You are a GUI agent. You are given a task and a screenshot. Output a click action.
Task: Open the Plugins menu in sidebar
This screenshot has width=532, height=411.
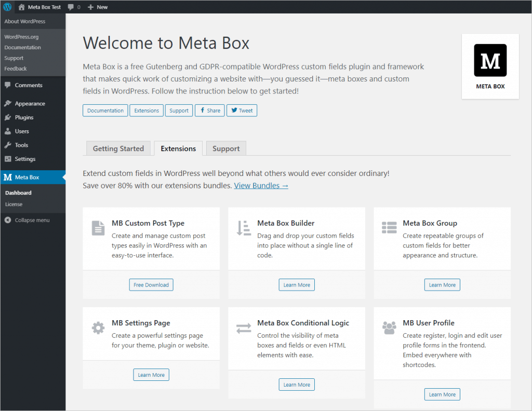24,117
